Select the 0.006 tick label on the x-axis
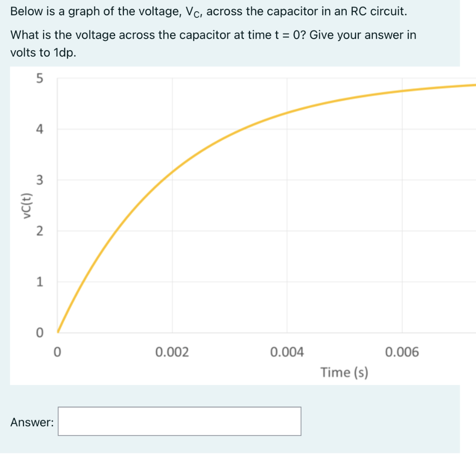Image resolution: width=476 pixels, height=454 pixels. [x=403, y=352]
